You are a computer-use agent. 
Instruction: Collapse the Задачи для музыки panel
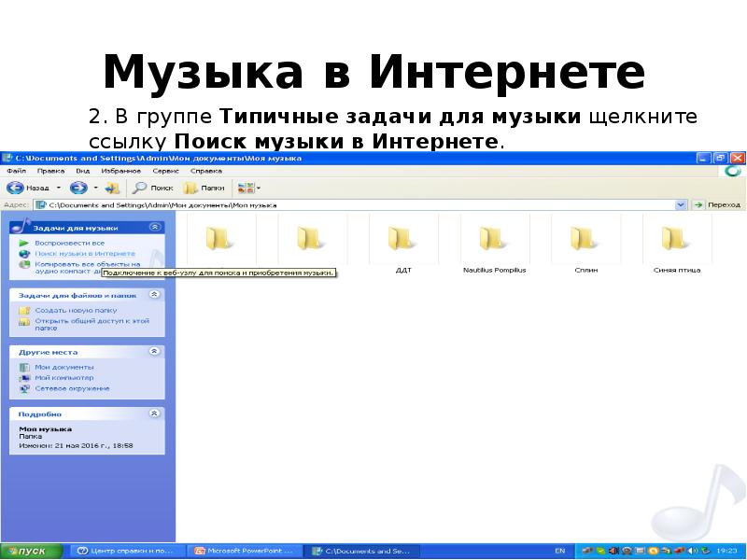pyautogui.click(x=155, y=227)
